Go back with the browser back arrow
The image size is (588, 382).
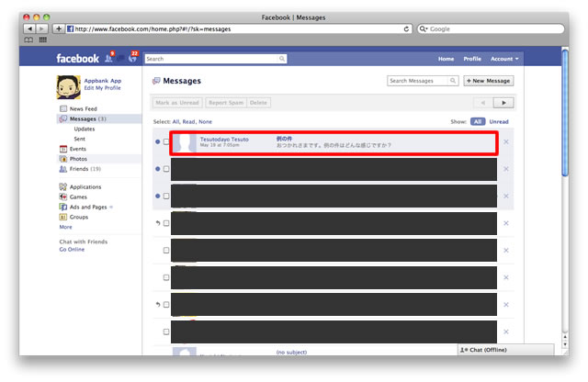pos(29,28)
